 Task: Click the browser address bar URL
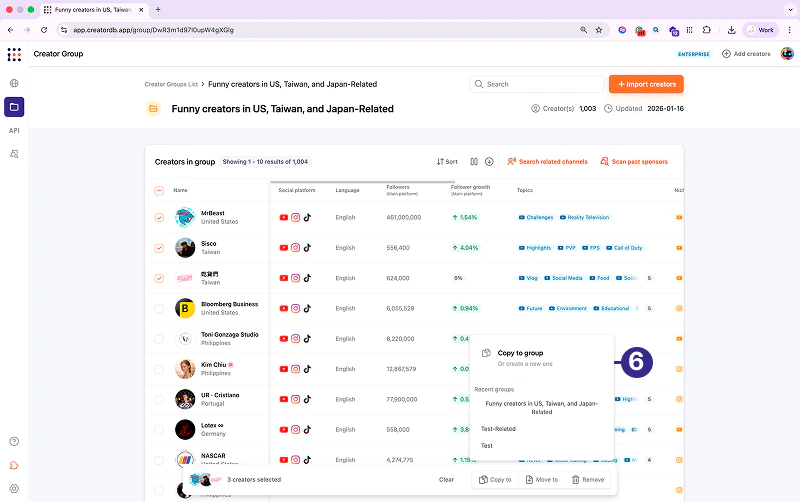pyautogui.click(x=153, y=30)
